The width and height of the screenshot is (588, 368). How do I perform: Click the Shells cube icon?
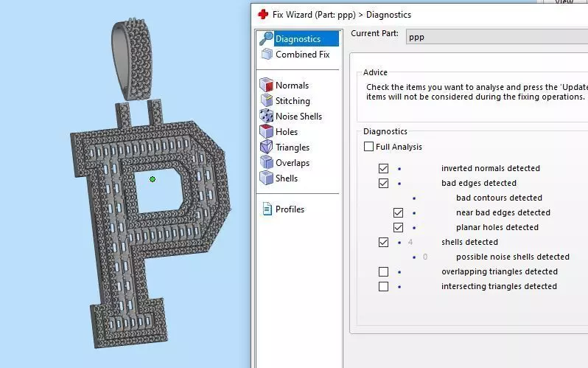point(266,178)
